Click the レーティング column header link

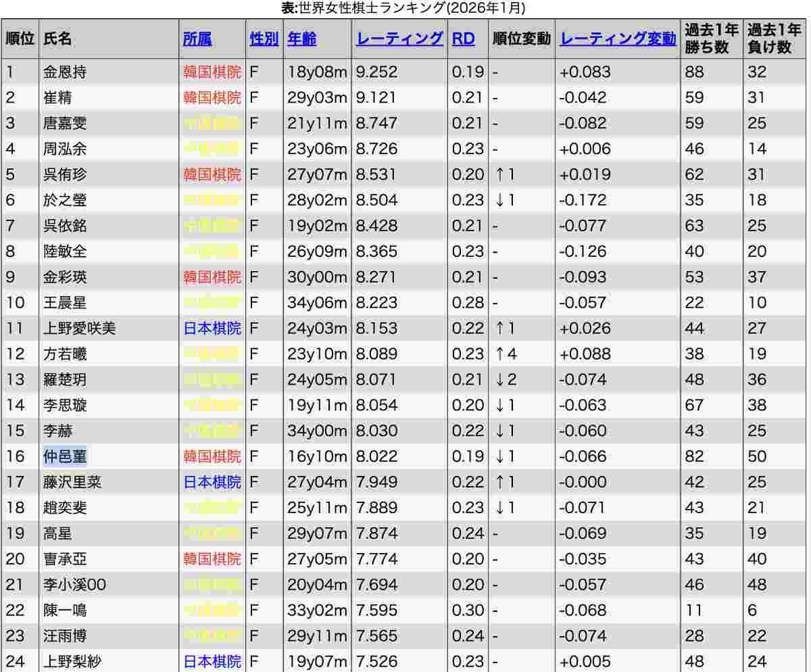pos(399,39)
